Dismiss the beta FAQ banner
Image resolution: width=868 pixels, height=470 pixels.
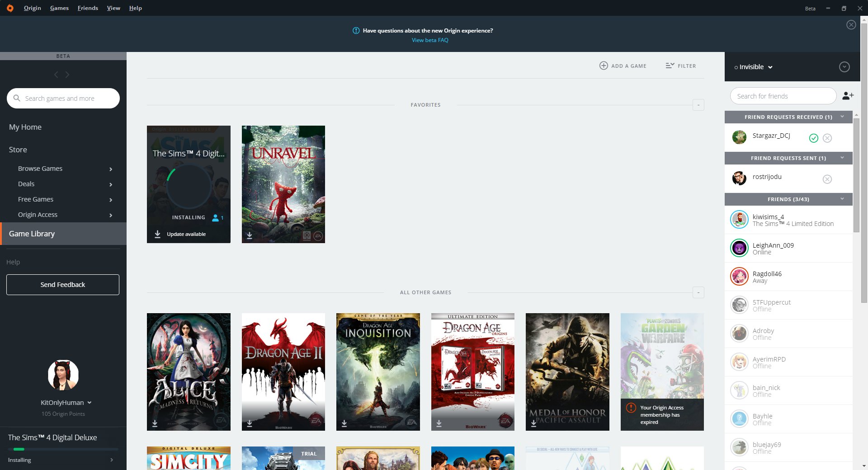[851, 25]
